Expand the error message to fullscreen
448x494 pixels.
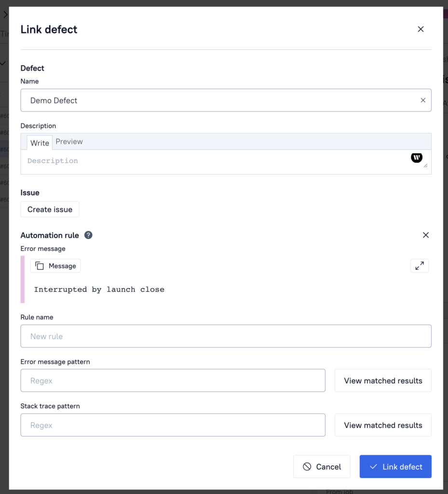point(420,266)
